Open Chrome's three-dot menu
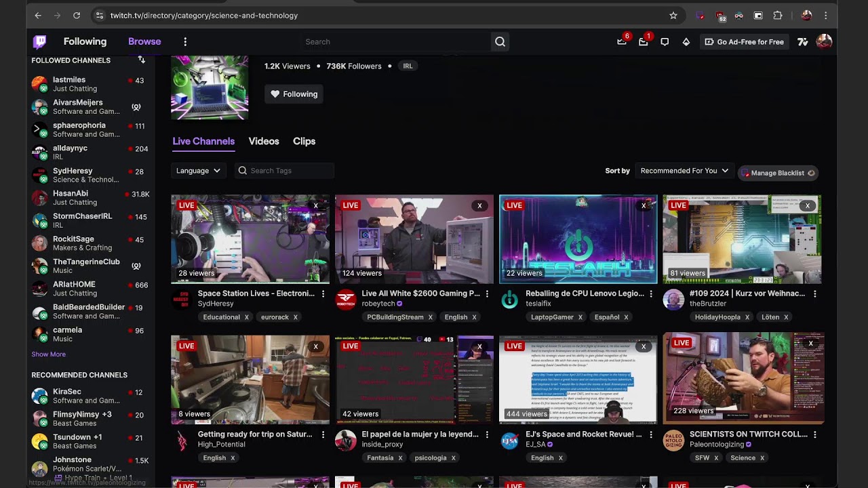Screen dimensions: 868x488 [x=825, y=16]
